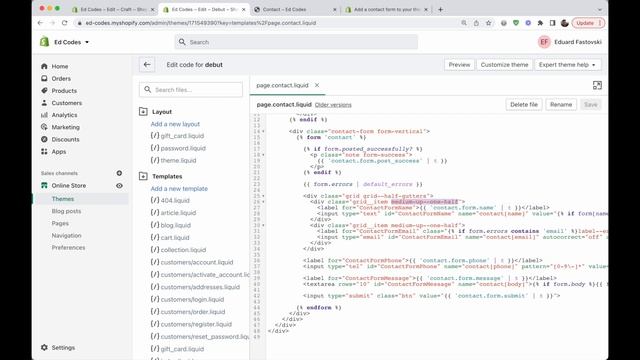The height and width of the screenshot is (360, 640).
Task: Click the Delete file button
Action: coord(524,104)
